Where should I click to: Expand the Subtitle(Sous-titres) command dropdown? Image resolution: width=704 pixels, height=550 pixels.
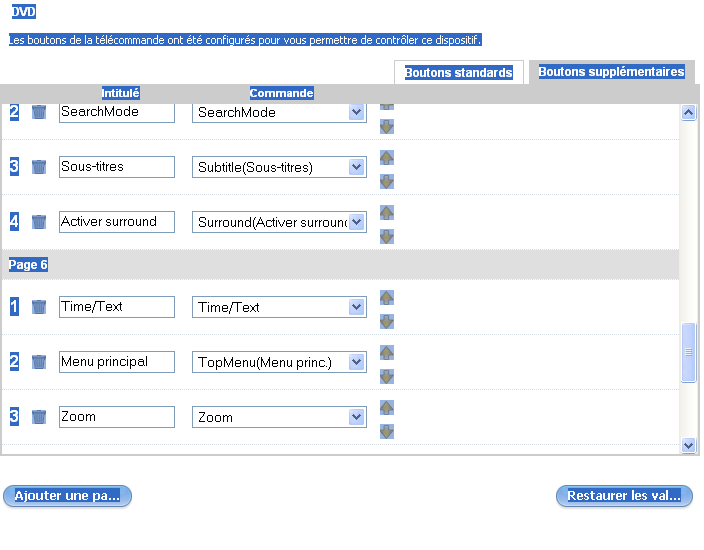(x=357, y=167)
